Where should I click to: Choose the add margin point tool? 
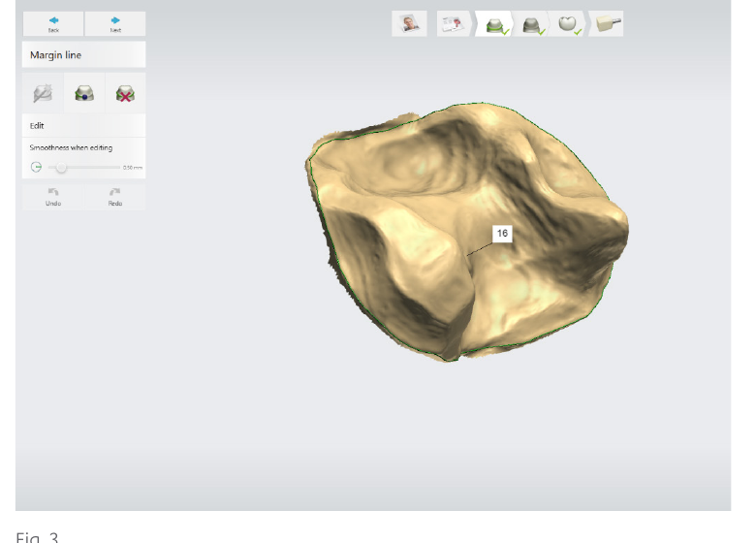coord(84,93)
